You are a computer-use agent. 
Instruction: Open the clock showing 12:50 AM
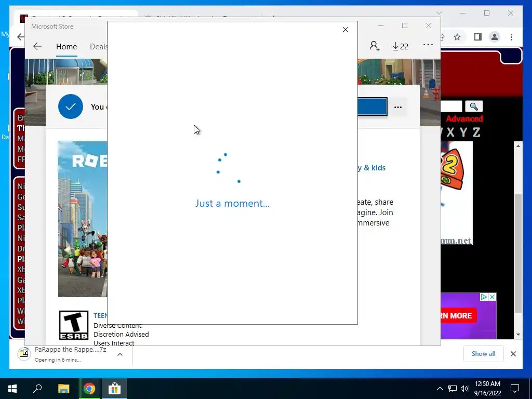(487, 389)
